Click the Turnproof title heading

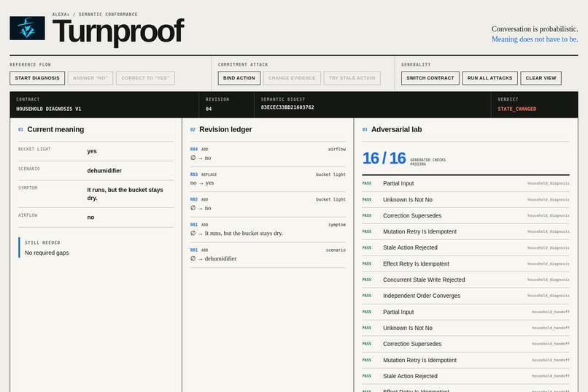pyautogui.click(x=118, y=31)
